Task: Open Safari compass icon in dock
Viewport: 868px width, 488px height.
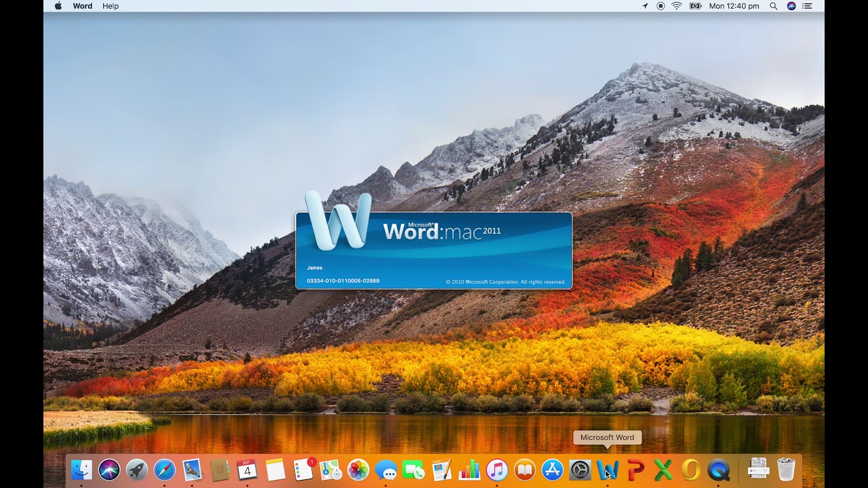Action: coord(165,469)
